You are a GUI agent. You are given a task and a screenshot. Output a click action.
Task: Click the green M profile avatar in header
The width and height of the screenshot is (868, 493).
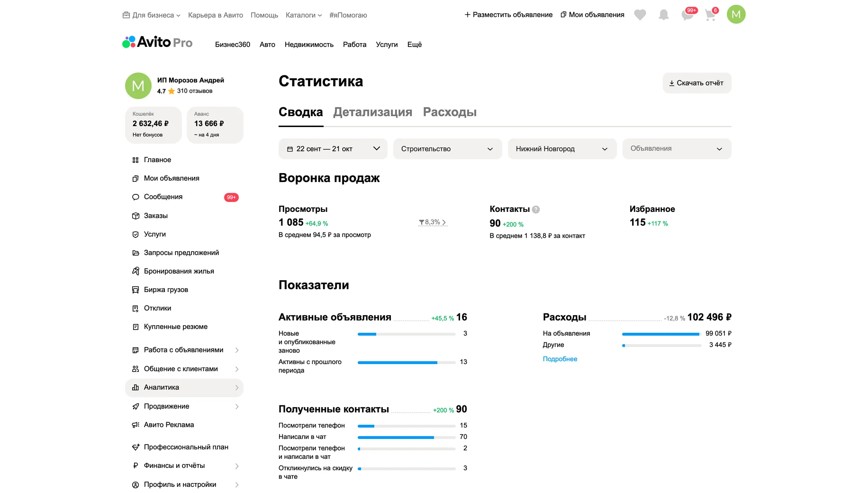pos(736,14)
